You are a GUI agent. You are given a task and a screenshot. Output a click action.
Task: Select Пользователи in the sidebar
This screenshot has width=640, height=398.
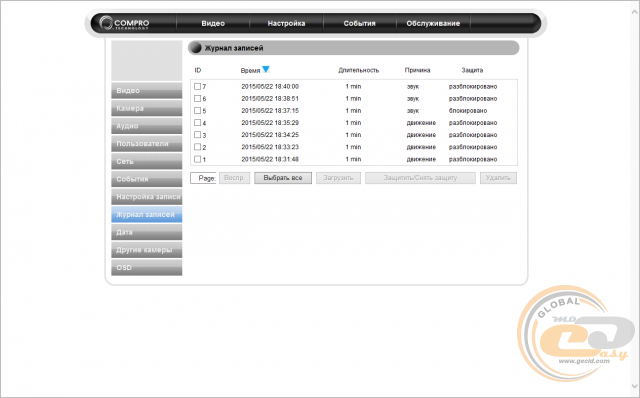pos(147,144)
